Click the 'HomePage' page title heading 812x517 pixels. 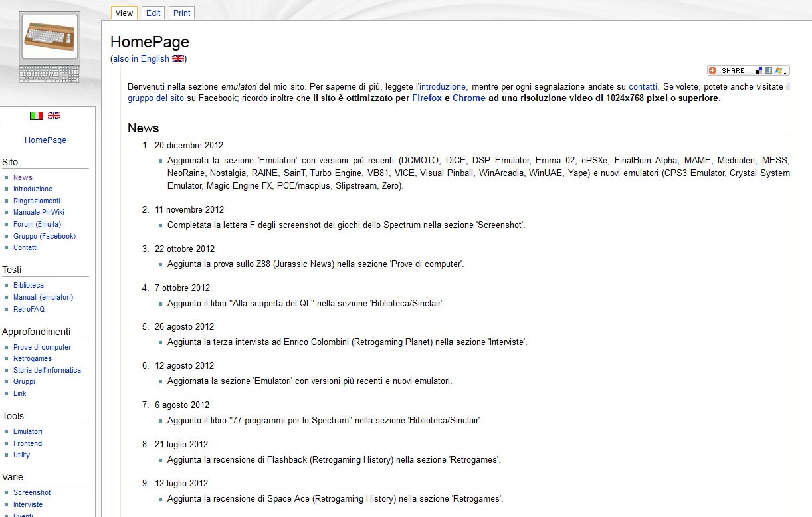coord(150,42)
